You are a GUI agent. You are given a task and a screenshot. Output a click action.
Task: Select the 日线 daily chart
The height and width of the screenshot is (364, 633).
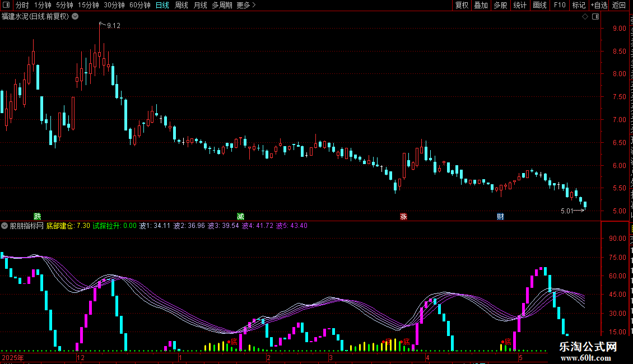click(162, 5)
